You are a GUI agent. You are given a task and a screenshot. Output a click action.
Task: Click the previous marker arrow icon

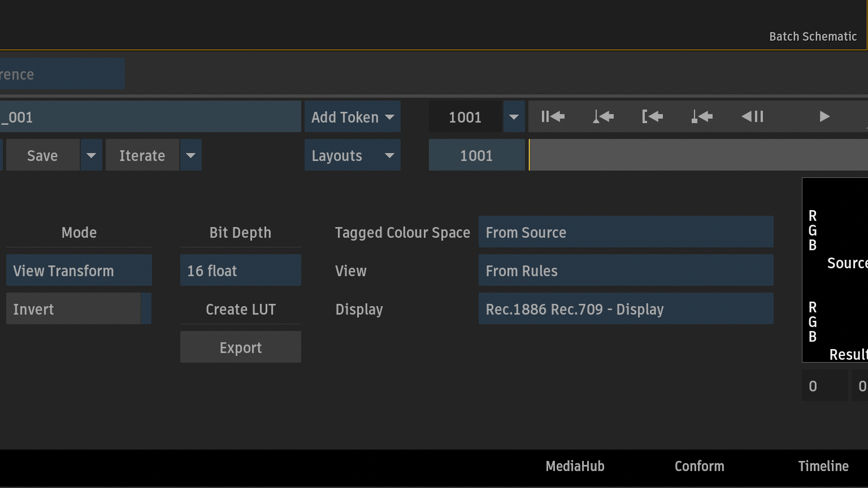[x=702, y=117]
